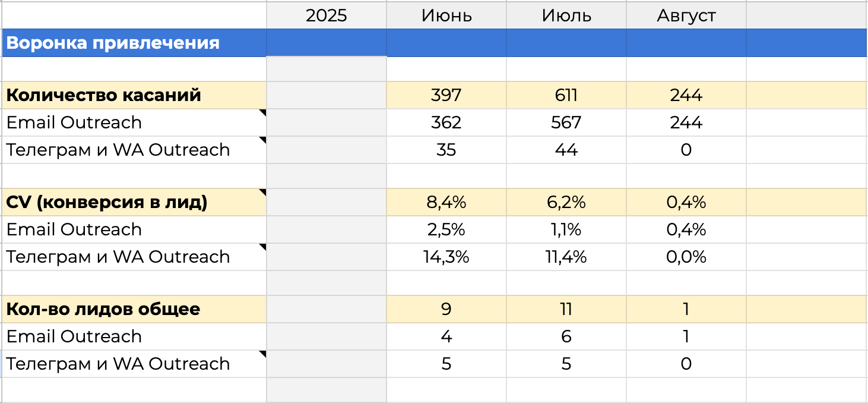Click the "Июнь" month header cell
Image resolution: width=868 pixels, height=403 pixels.
pyautogui.click(x=446, y=15)
